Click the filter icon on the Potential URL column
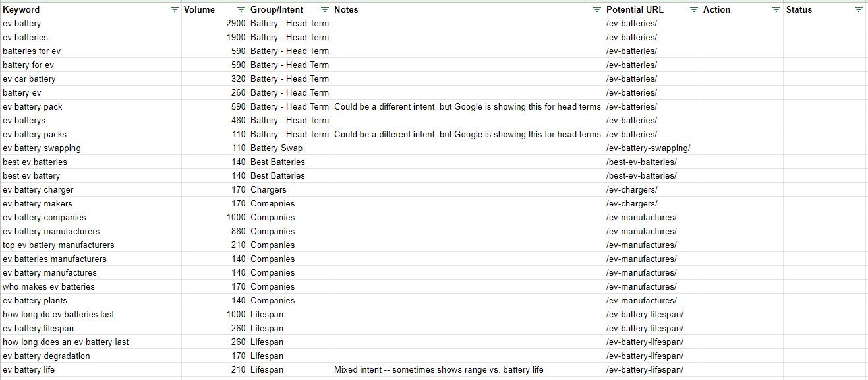 click(x=693, y=9)
